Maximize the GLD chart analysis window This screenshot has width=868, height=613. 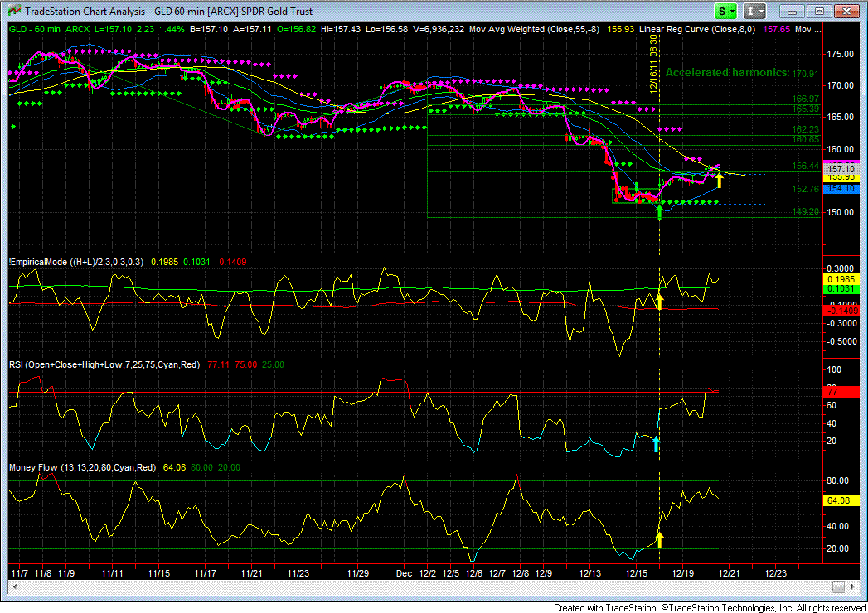click(819, 11)
